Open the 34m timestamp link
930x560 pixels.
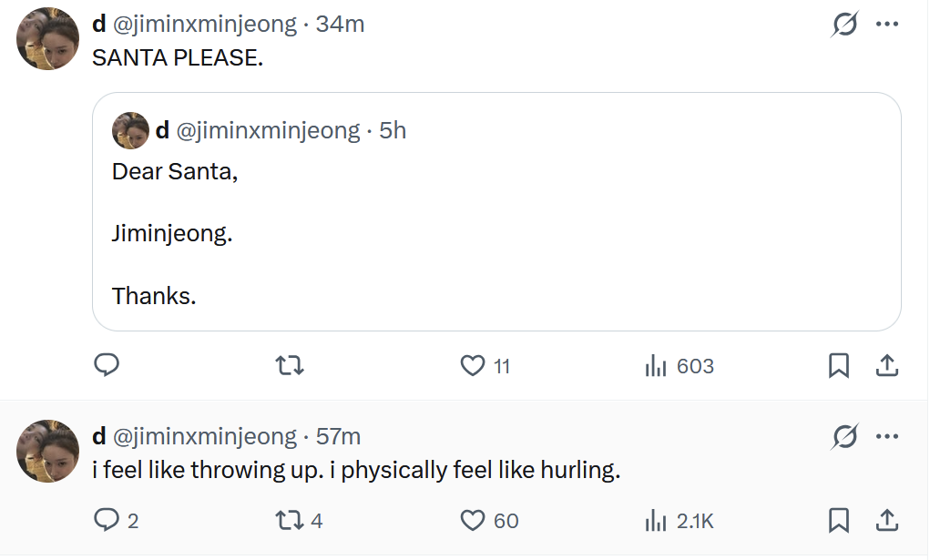point(340,25)
